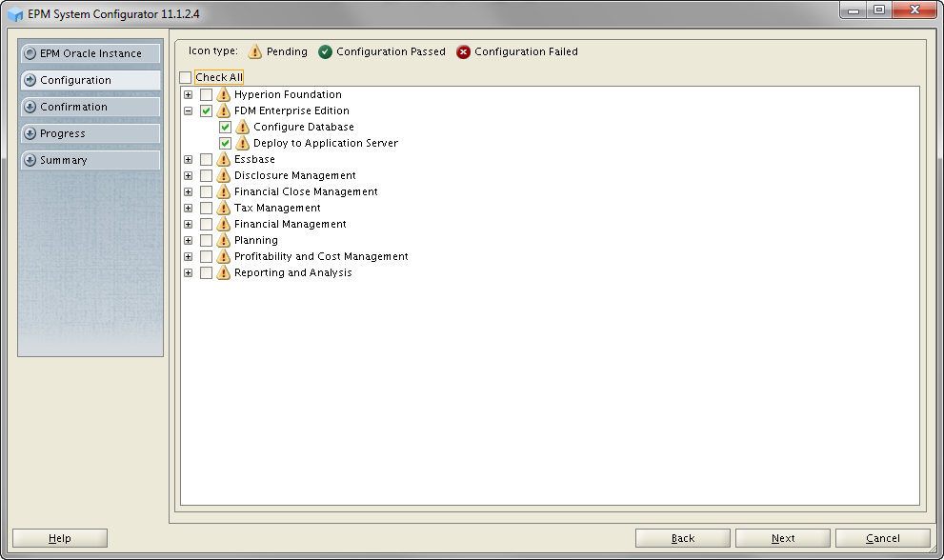The height and width of the screenshot is (560, 944).
Task: Click the pending icon beside Disclosure Management
Action: [223, 176]
